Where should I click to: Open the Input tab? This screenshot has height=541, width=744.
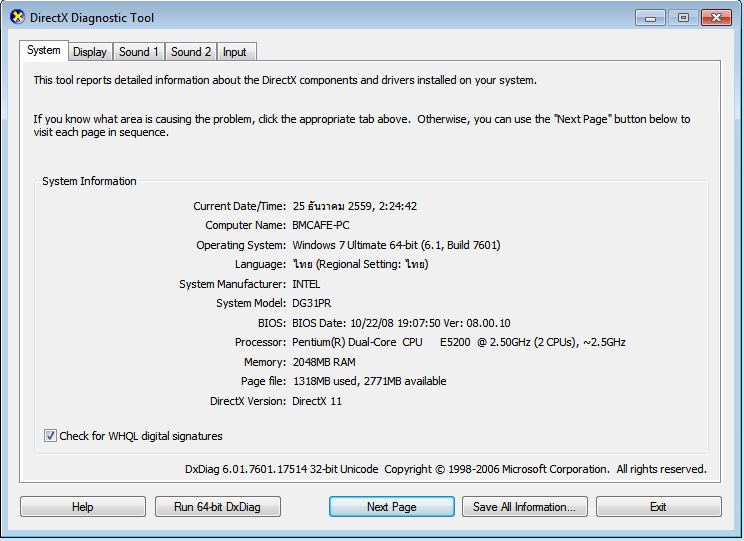[235, 52]
